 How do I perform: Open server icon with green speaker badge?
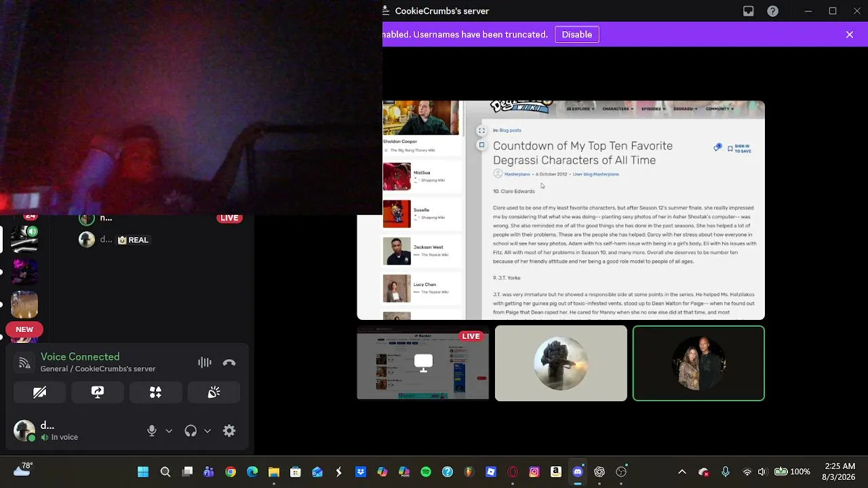(x=24, y=239)
